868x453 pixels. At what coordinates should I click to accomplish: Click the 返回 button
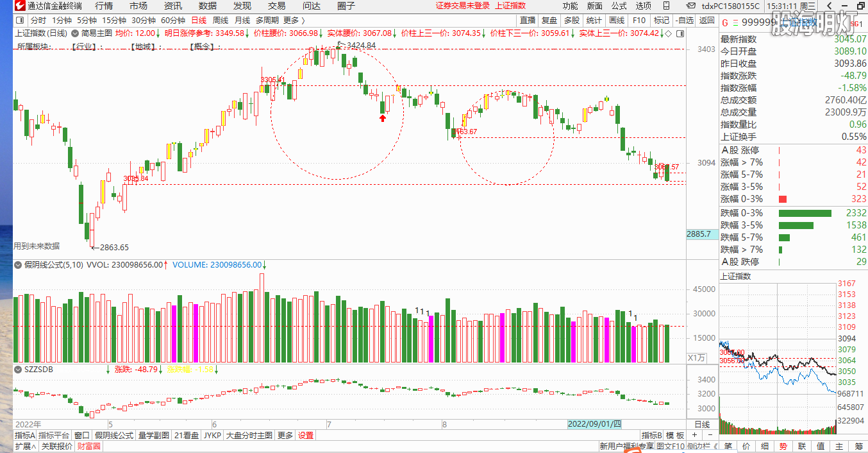(x=707, y=21)
